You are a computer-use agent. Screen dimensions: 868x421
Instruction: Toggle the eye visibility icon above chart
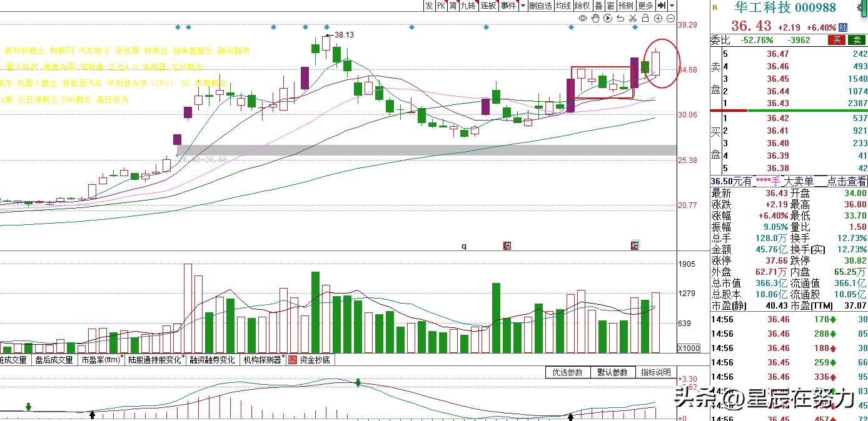[x=583, y=19]
